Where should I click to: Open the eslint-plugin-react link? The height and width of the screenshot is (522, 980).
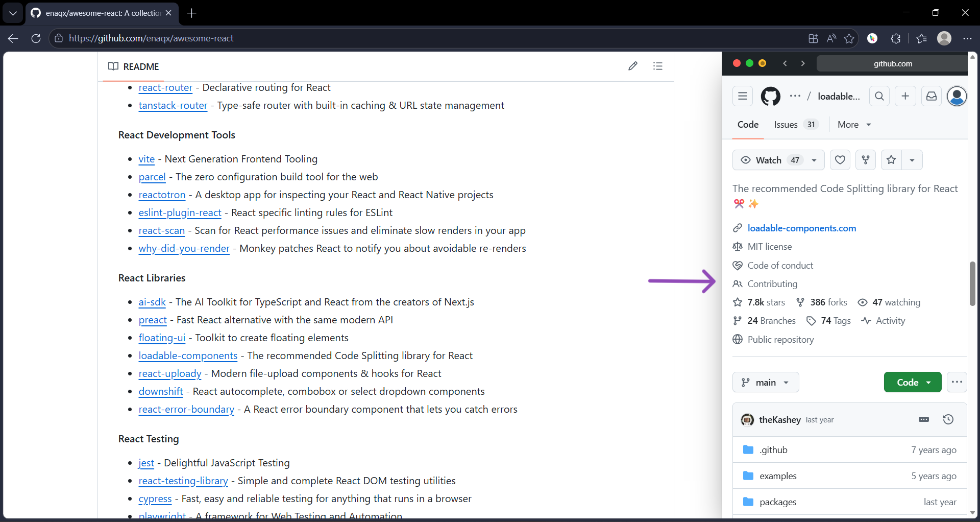coord(180,212)
